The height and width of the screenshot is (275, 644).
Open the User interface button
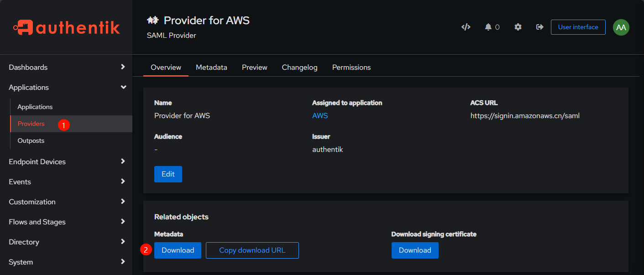(578, 27)
